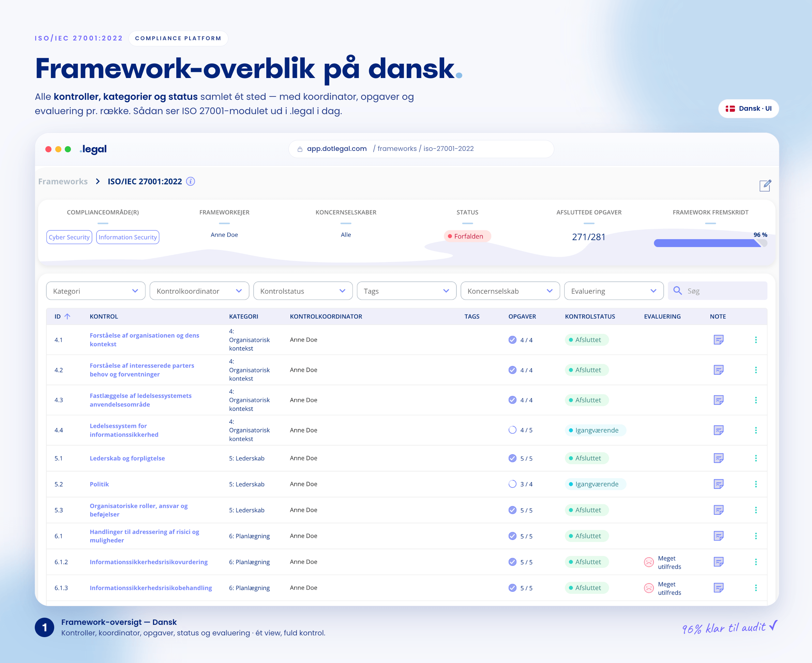The image size is (812, 663).
Task: Click the sad face evaluation icon on row 6.1.2
Action: click(649, 562)
